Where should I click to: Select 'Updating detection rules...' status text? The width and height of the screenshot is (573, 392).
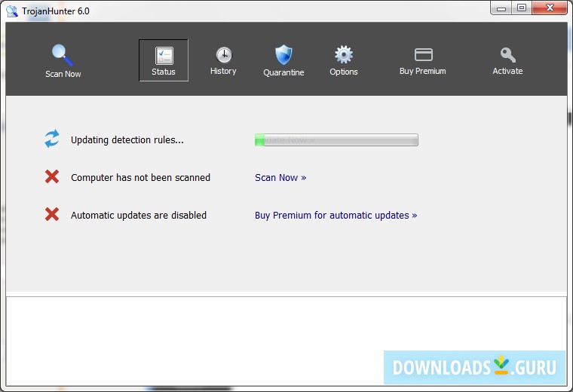[127, 140]
